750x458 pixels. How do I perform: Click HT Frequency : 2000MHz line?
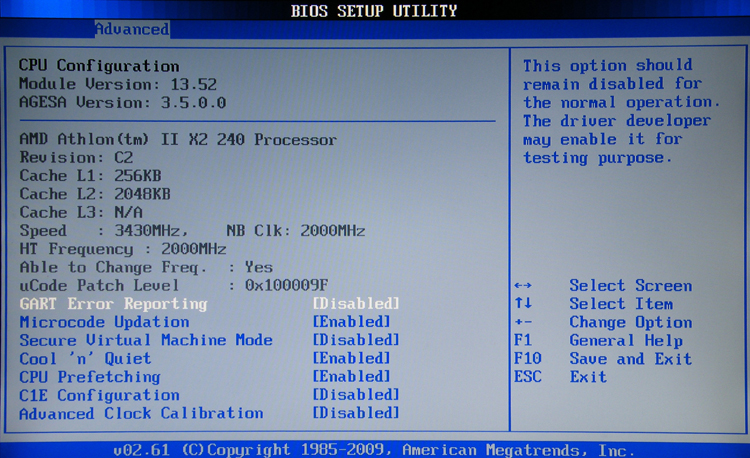[122, 249]
